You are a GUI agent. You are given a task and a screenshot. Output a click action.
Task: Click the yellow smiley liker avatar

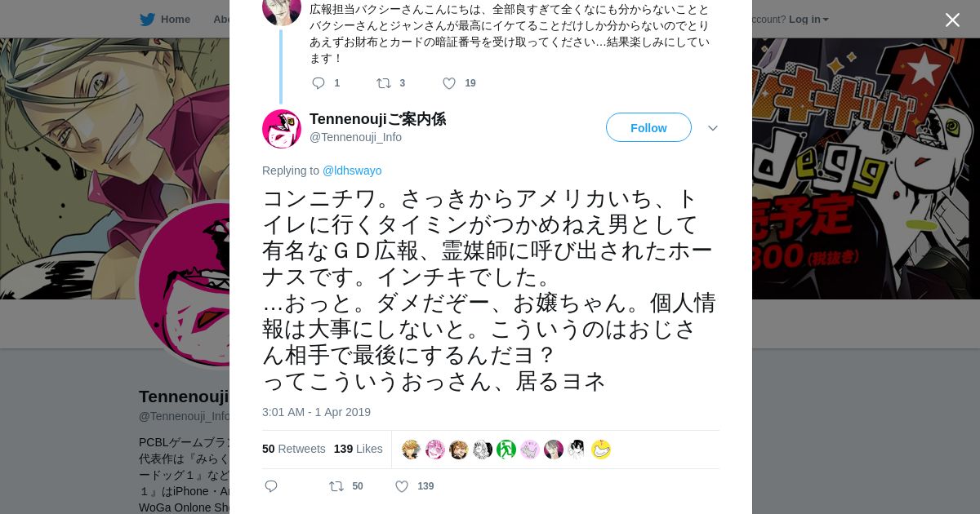click(601, 450)
